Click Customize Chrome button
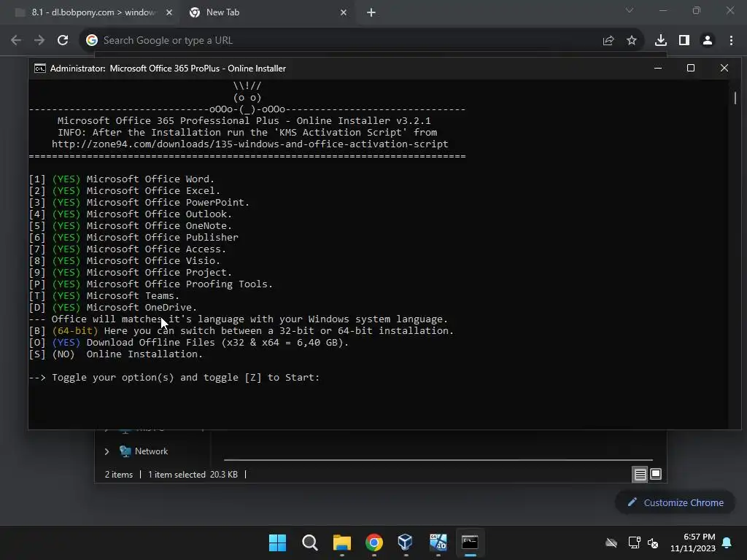Viewport: 747px width, 560px height. point(675,502)
